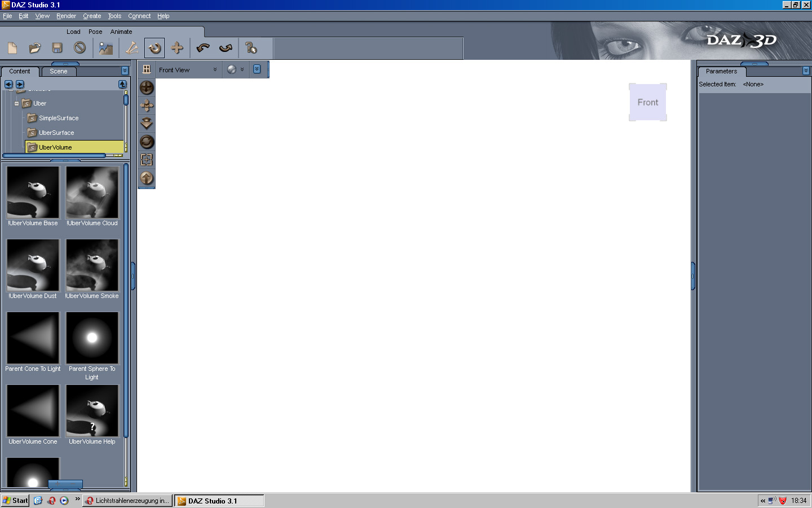Switch to the Pose activity tab
812x508 pixels.
(x=95, y=32)
